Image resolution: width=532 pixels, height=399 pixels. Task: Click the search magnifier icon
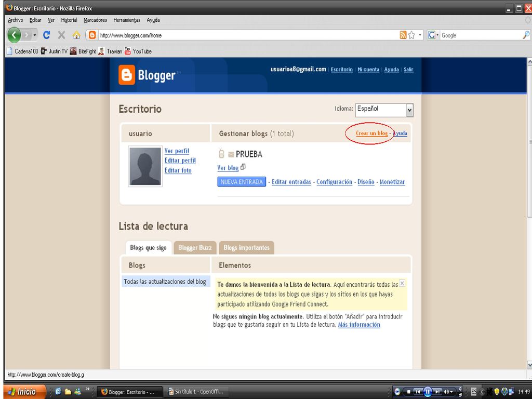[x=526, y=35]
